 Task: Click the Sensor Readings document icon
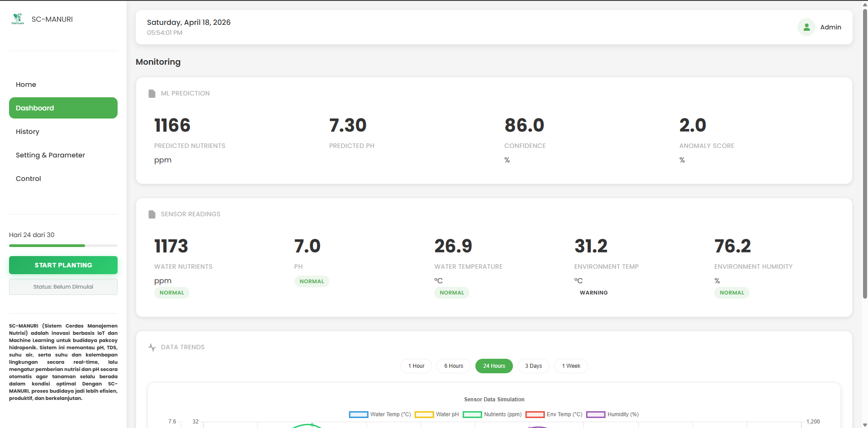[152, 214]
